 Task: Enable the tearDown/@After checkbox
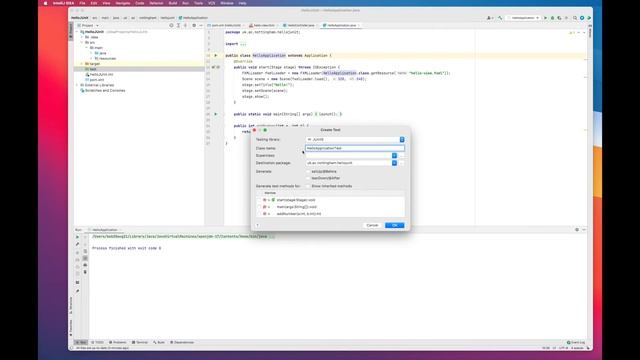pyautogui.click(x=308, y=178)
